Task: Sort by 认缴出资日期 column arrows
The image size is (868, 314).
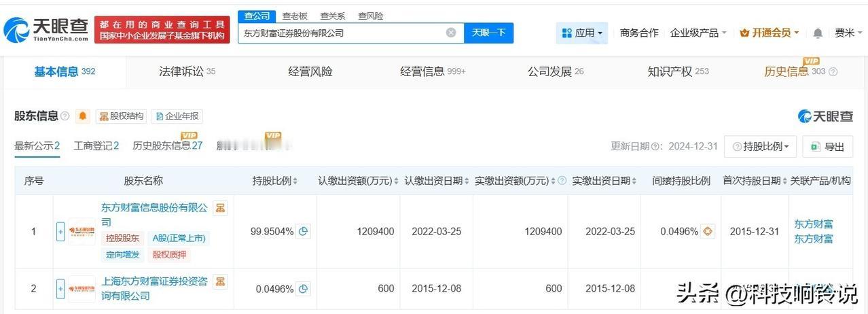Action: [467, 181]
